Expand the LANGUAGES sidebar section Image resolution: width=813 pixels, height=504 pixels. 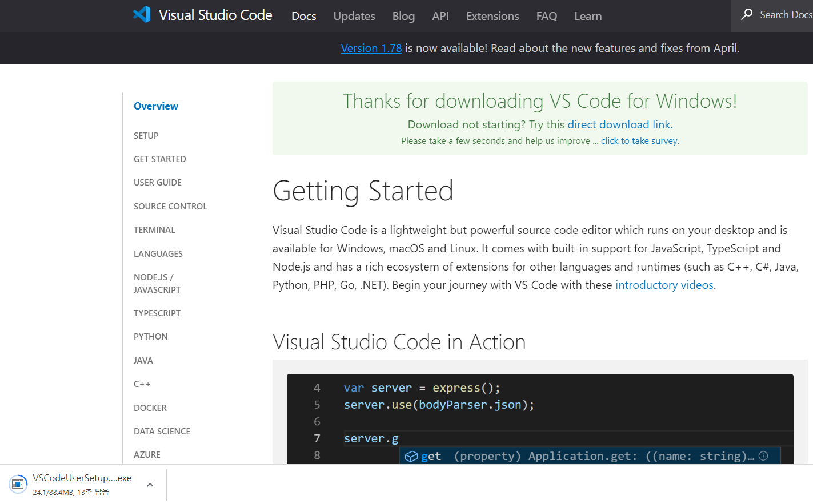(x=158, y=254)
